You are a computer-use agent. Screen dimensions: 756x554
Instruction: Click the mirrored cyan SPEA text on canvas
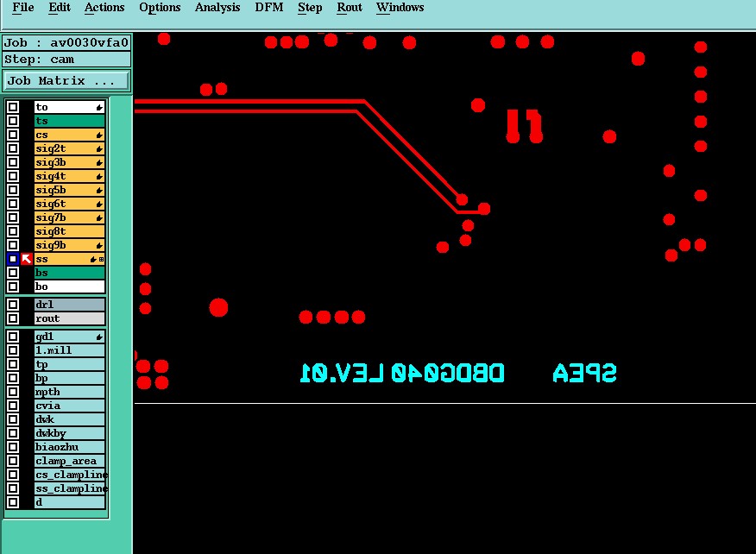584,373
